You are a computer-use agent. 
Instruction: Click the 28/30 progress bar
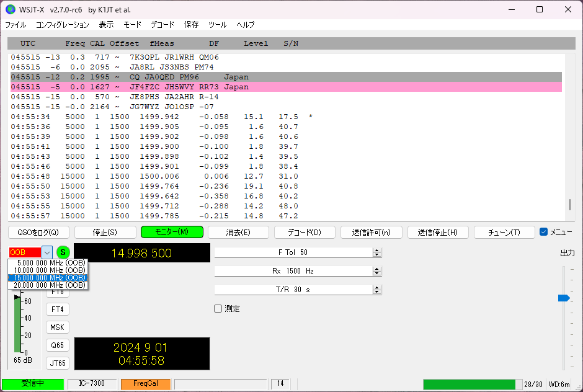point(472,384)
